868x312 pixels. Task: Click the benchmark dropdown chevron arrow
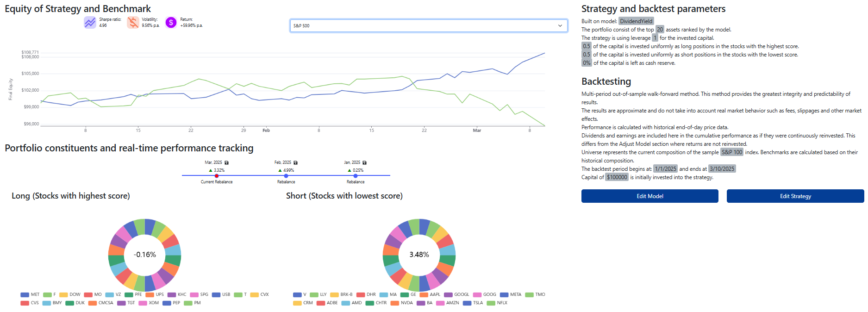pos(560,25)
